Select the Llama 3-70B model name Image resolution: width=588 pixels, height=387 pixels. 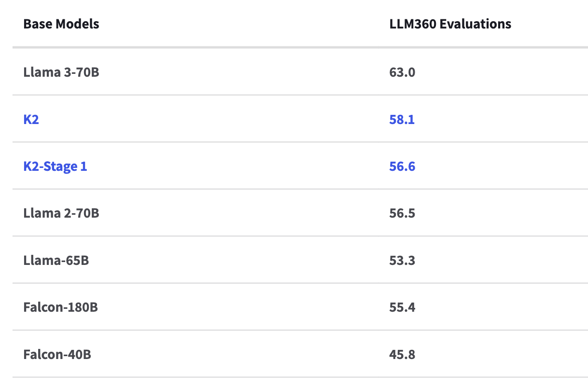point(61,72)
